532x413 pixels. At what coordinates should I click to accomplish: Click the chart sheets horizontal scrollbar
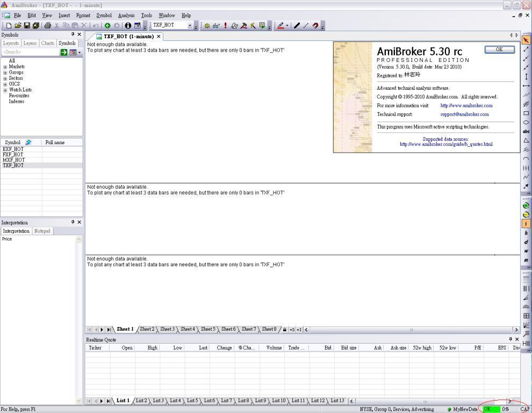click(411, 330)
